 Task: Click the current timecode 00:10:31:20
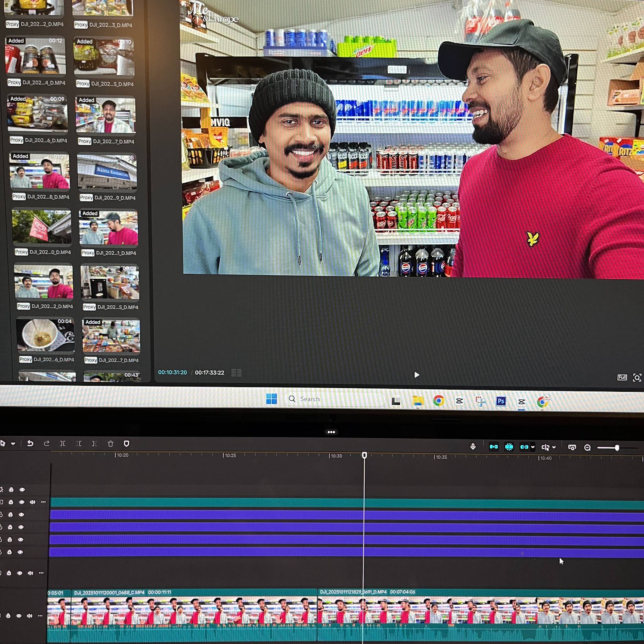click(x=172, y=372)
